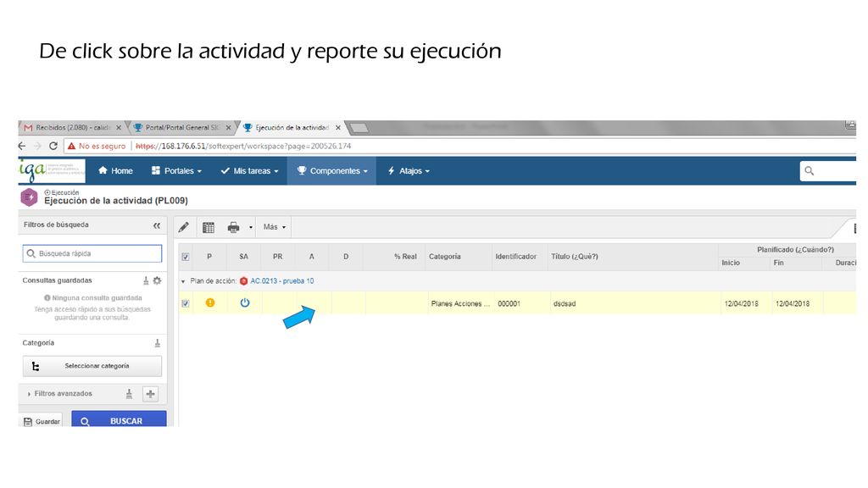The height and width of the screenshot is (488, 868).
Task: Click the 'Planes Acciones ...' cell
Action: click(x=460, y=304)
